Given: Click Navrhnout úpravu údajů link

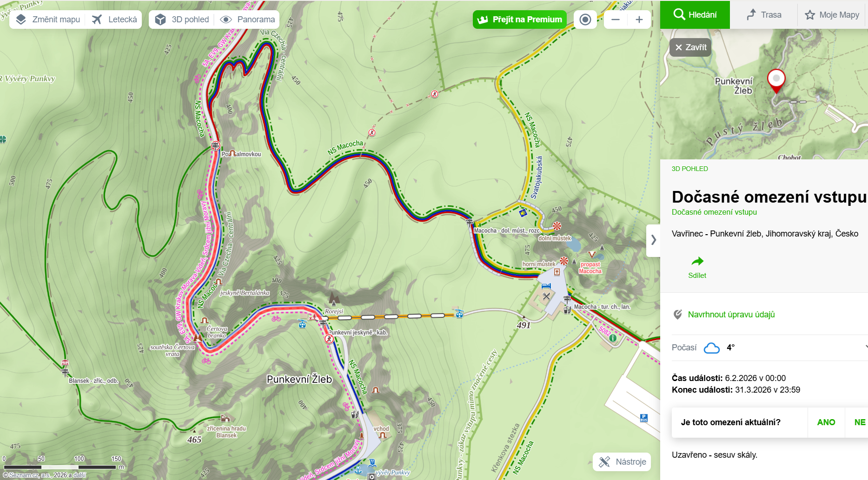Looking at the screenshot, I should [x=731, y=315].
